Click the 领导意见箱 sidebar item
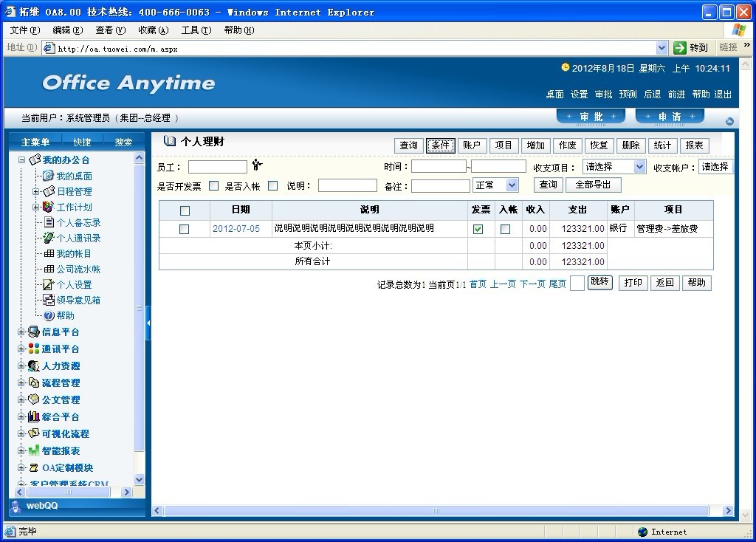Screen dimensions: 756x542 [x=78, y=300]
